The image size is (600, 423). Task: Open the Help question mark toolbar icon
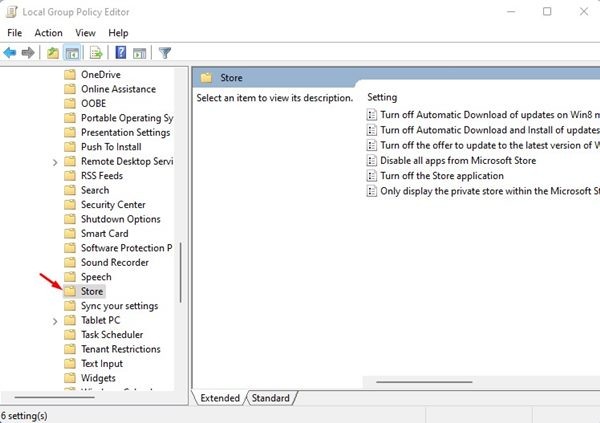[x=121, y=52]
